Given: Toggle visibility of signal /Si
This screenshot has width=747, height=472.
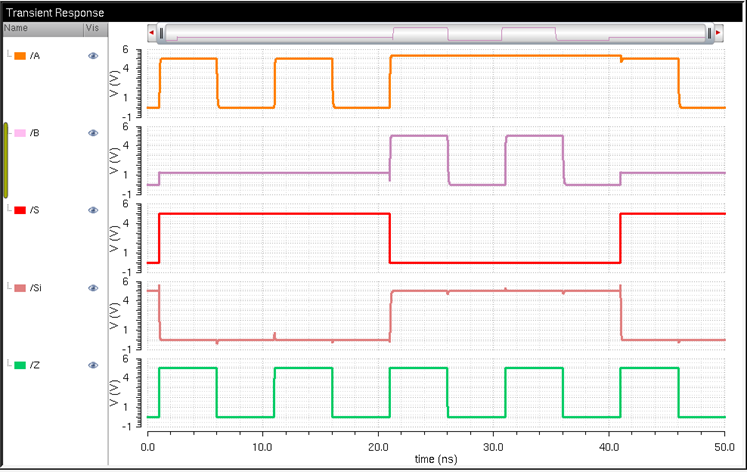Looking at the screenshot, I should [x=93, y=288].
